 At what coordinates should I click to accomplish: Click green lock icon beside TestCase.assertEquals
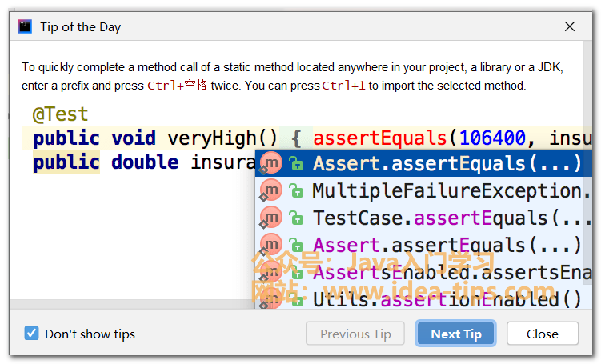297,218
